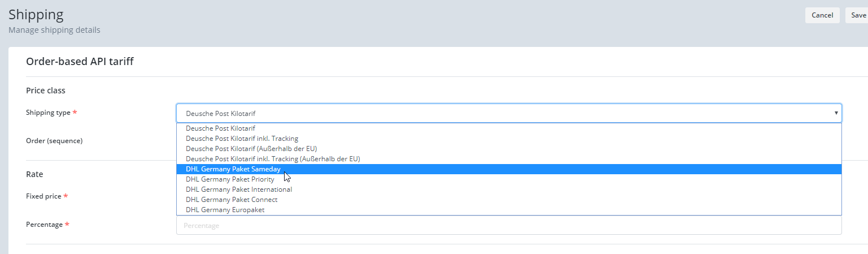Click the Fixed price label
Viewport: 868px width, 254px height.
(x=43, y=196)
